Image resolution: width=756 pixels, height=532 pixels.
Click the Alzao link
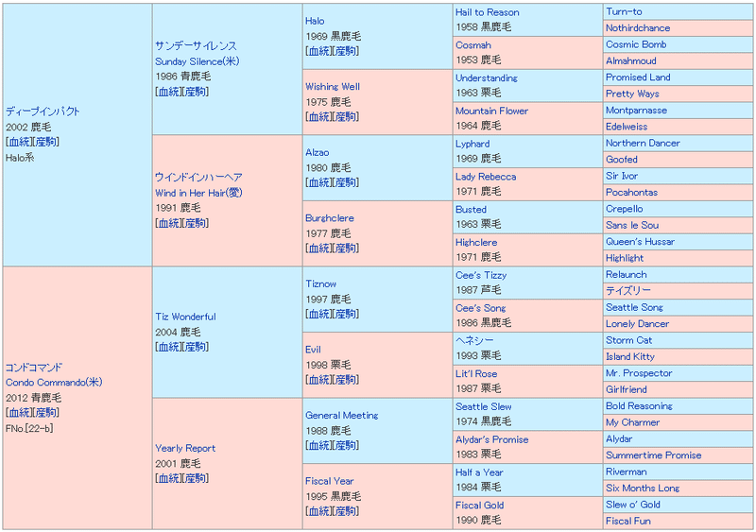[x=318, y=152]
